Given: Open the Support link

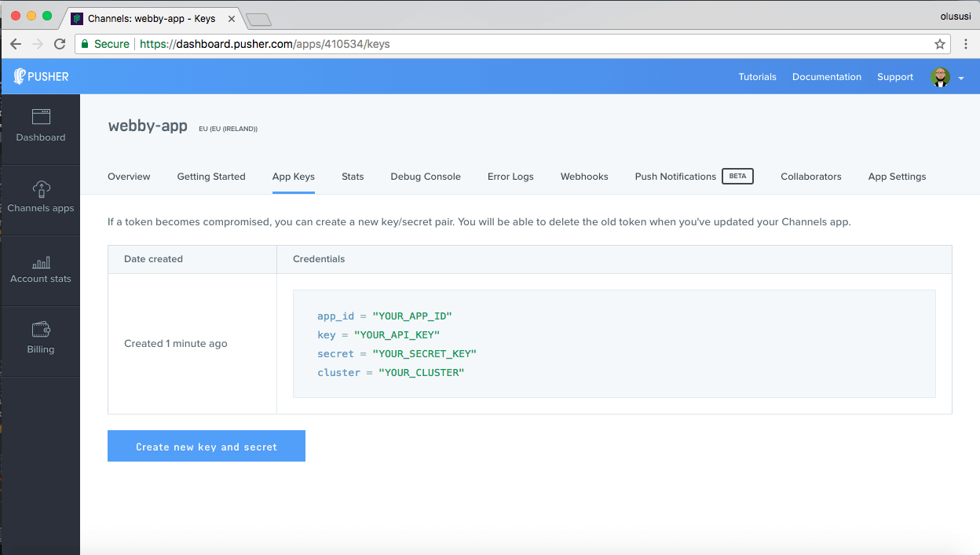Looking at the screenshot, I should [895, 77].
